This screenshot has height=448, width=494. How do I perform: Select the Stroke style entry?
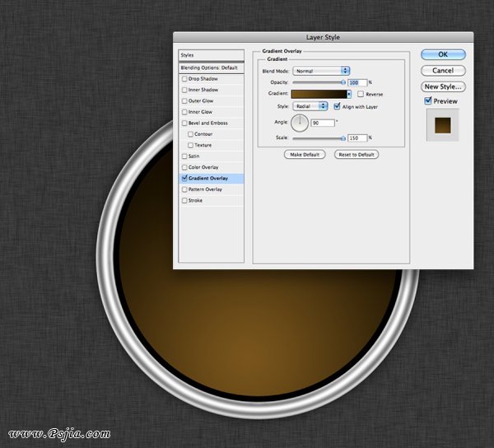coord(195,201)
